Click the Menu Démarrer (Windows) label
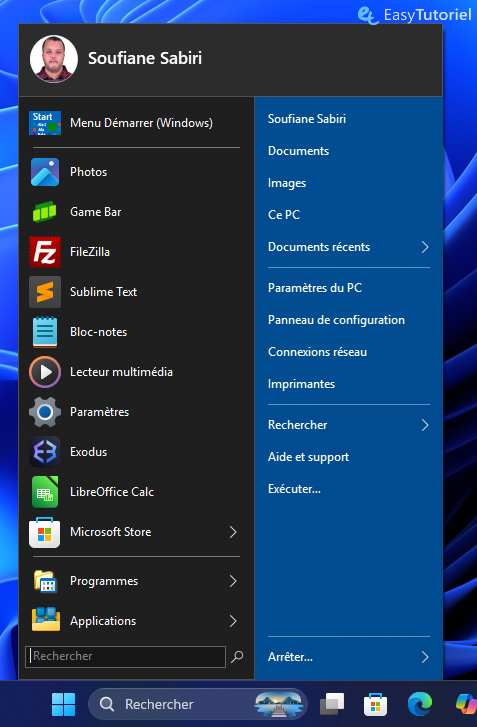This screenshot has width=477, height=727. coord(141,123)
